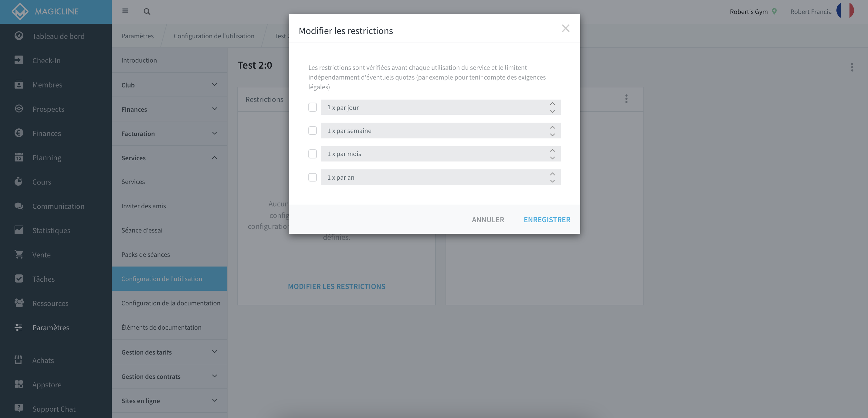Open the Appstore grid icon
This screenshot has width=868, height=418.
(x=19, y=384)
